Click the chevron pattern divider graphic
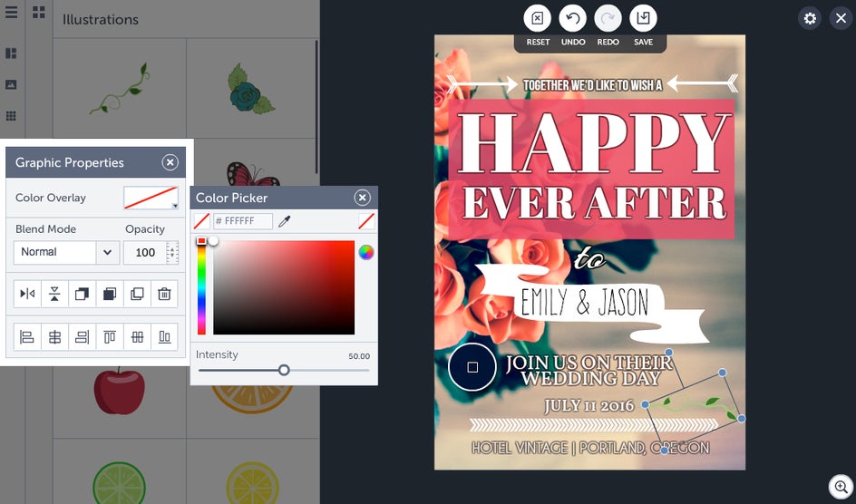 [593, 425]
